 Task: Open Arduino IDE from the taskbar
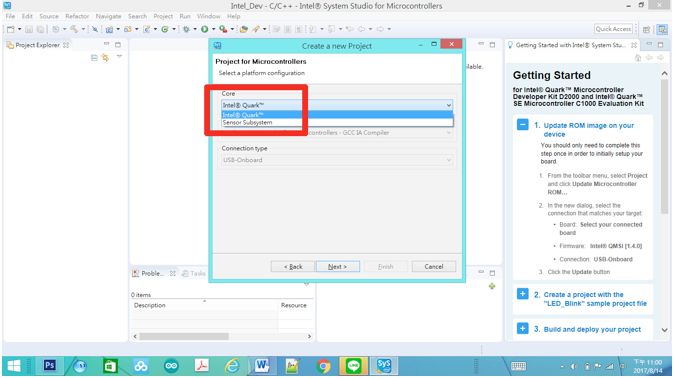point(171,366)
